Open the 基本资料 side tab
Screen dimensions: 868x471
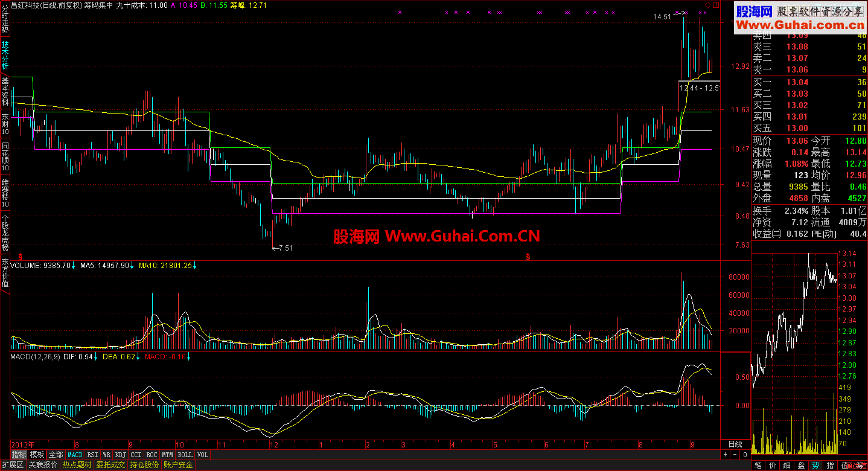[5, 92]
